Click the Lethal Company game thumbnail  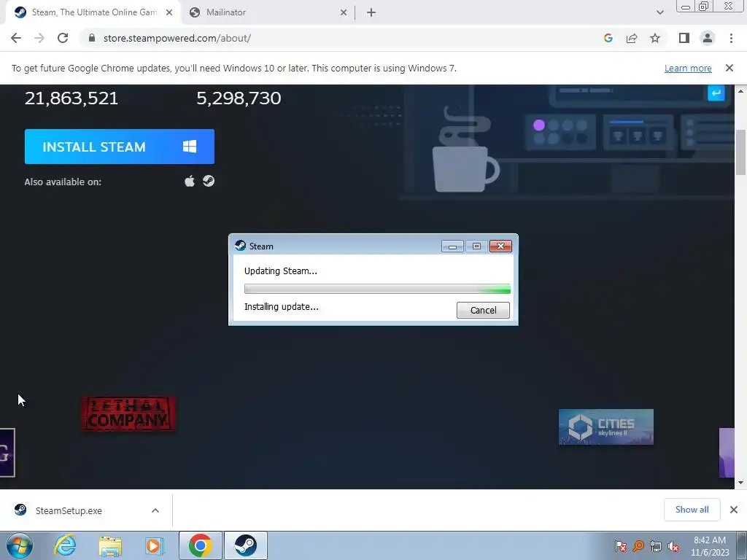coord(128,414)
